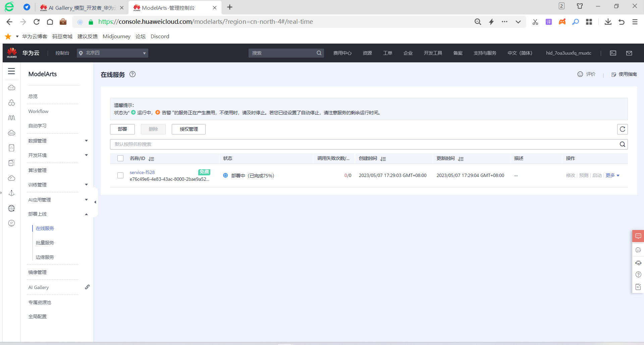
Task: Click the browser translate icon
Action: 549,22
